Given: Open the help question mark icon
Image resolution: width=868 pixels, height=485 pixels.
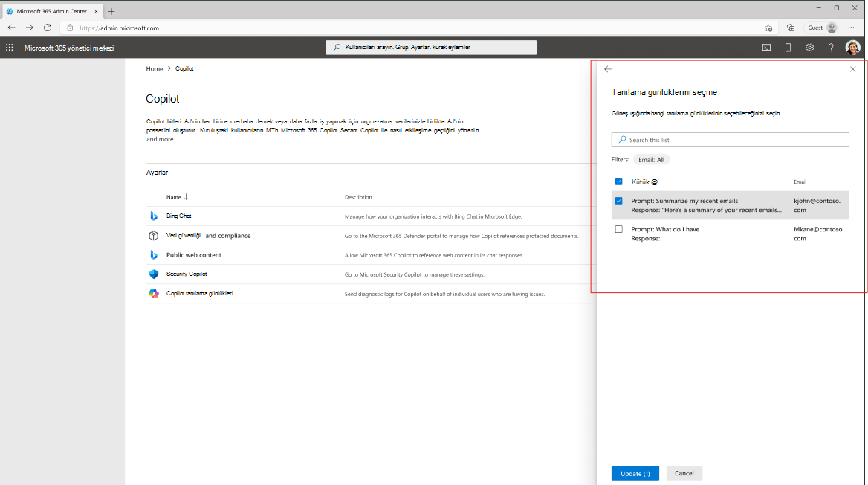Looking at the screenshot, I should pyautogui.click(x=831, y=48).
